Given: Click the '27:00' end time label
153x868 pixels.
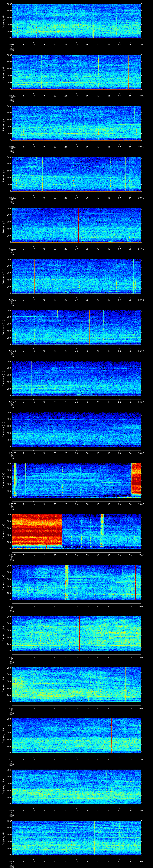Looking at the screenshot, I should coord(141,555).
